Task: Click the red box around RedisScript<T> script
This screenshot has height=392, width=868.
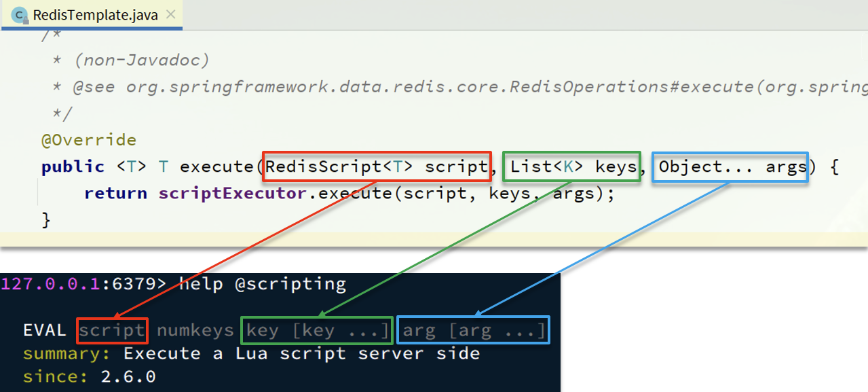Action: 377,167
